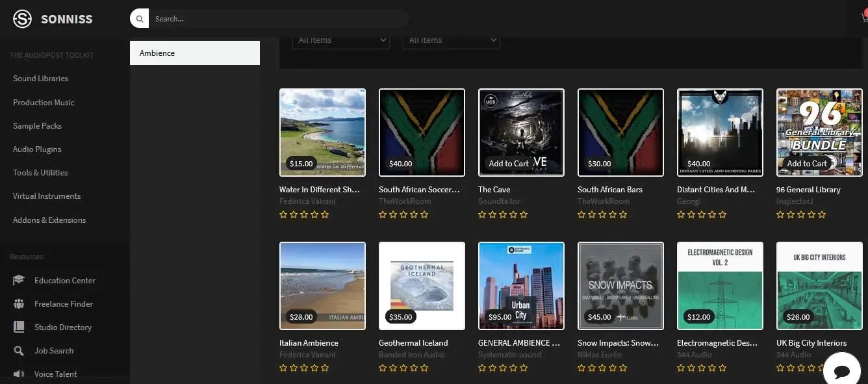Click the UK Big City Interiors title
Image resolution: width=868 pixels, height=384 pixels.
(x=811, y=343)
